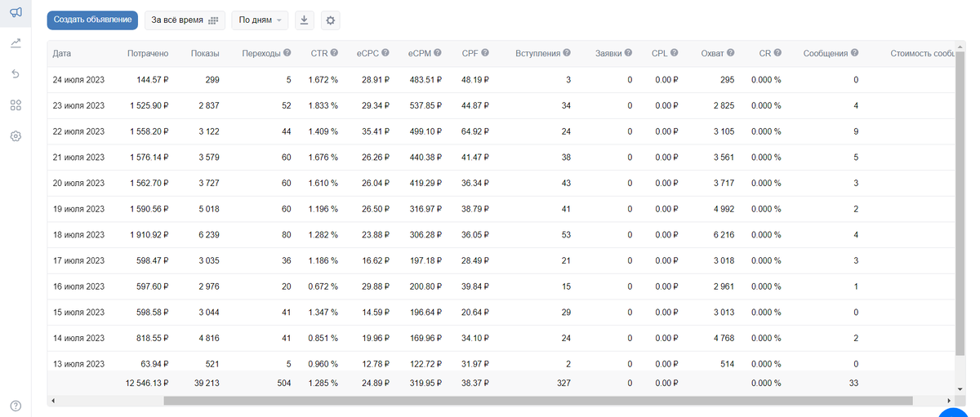Screen dimensions: 980x417
Task: Click the reach value 4 992
Action: click(x=724, y=209)
